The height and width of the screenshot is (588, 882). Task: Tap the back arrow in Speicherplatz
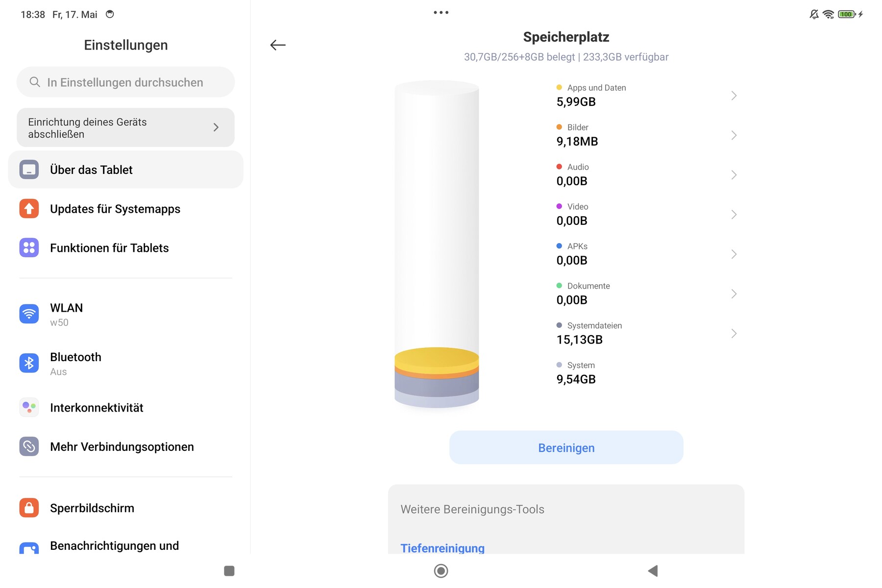click(278, 45)
